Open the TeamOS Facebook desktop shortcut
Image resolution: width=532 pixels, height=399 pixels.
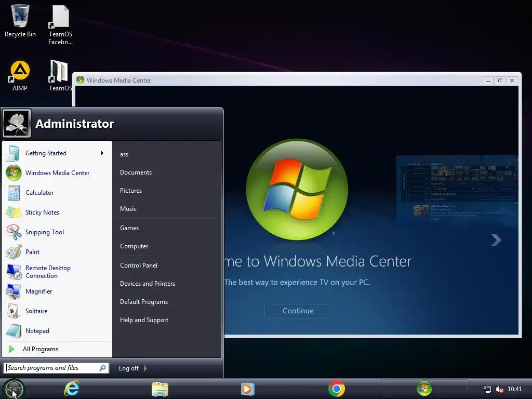tap(60, 24)
